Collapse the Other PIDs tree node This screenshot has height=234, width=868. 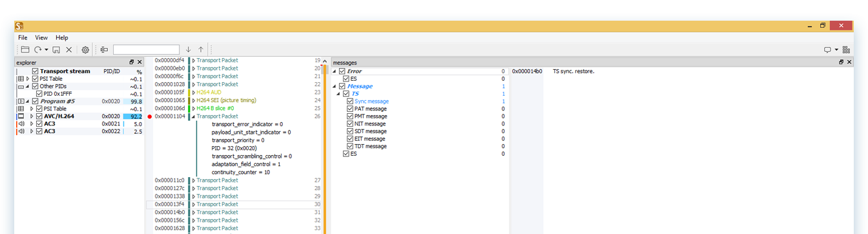[x=28, y=86]
